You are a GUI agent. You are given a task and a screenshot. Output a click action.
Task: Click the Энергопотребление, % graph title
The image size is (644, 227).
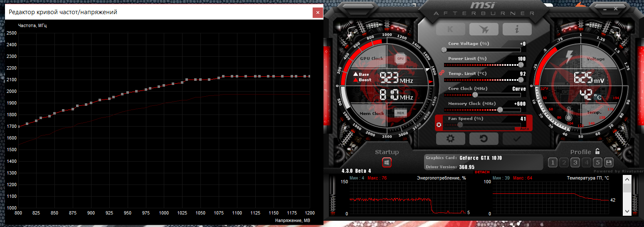[x=441, y=178]
